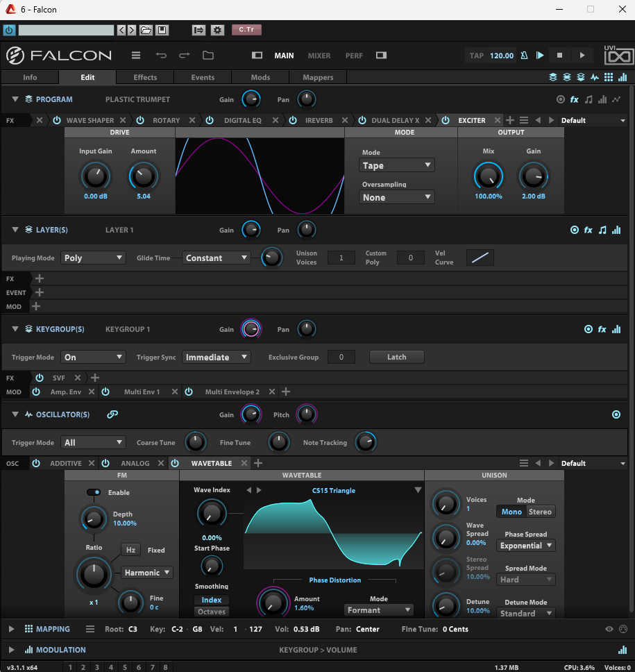
Task: Click the Wave Index knob
Action: click(212, 513)
